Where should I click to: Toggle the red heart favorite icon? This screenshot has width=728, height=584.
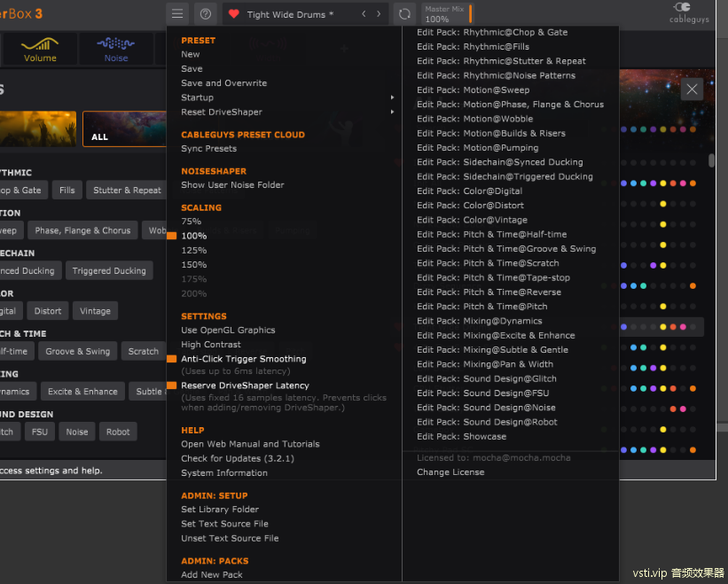pos(234,14)
